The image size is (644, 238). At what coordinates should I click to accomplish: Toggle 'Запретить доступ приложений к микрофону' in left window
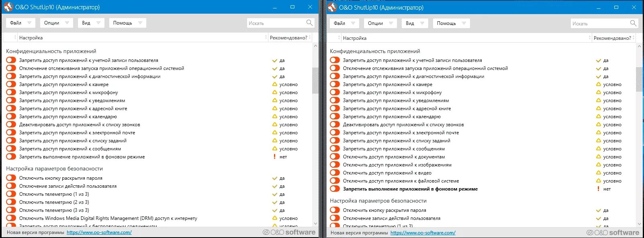click(x=11, y=92)
